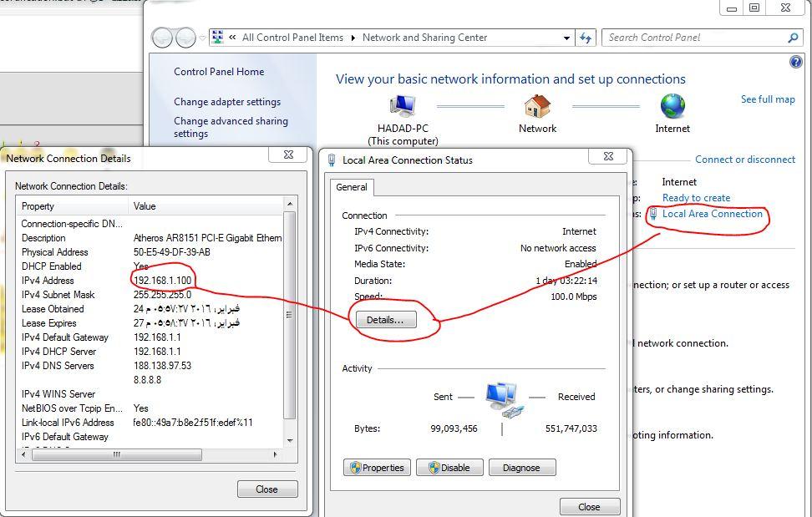
Task: Click the IPv6 Connectivity No network access value
Action: click(x=558, y=248)
